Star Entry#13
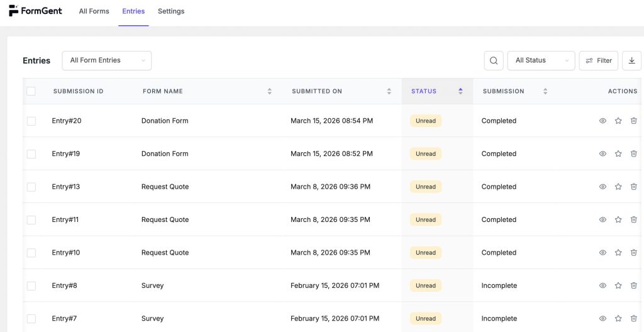 click(618, 187)
